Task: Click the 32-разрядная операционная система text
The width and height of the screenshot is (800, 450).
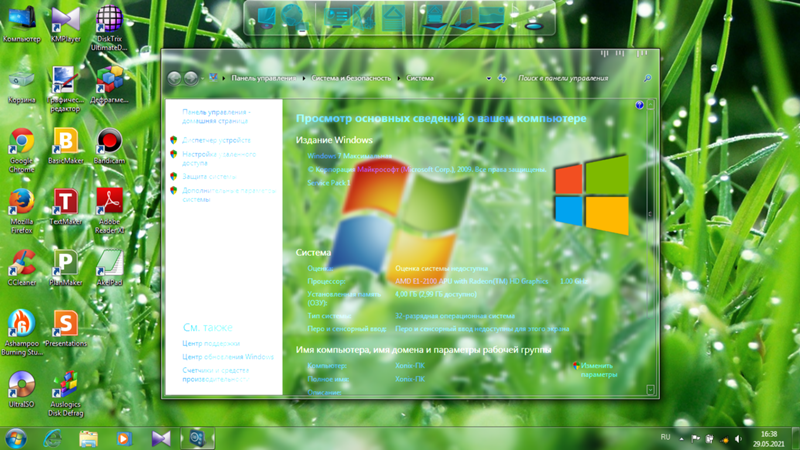Action: point(455,316)
